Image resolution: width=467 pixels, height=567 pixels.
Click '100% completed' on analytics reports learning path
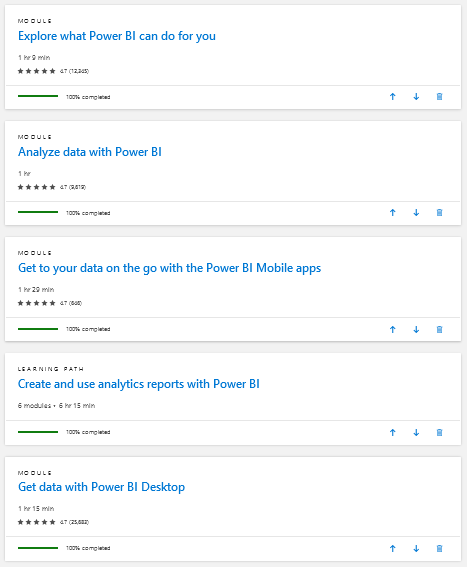(x=88, y=432)
